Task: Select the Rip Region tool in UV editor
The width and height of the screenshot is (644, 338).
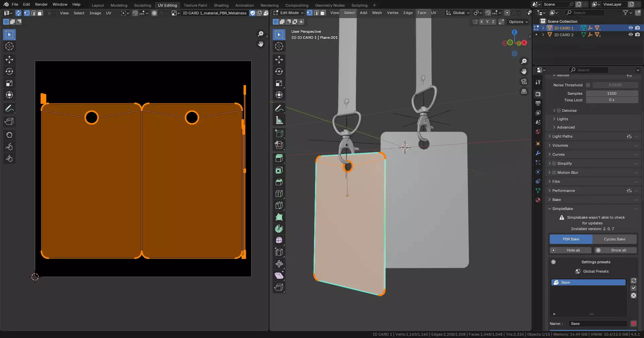Action: pos(9,122)
